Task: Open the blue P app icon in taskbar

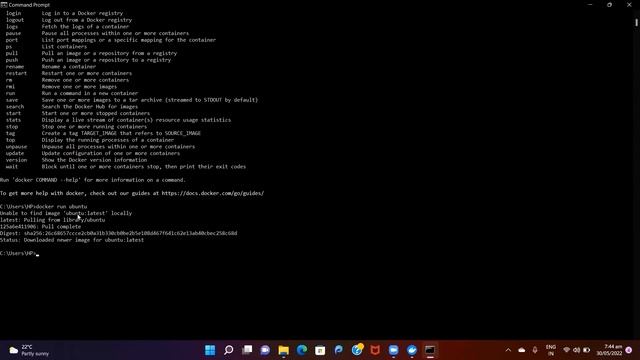Action: 338,350
